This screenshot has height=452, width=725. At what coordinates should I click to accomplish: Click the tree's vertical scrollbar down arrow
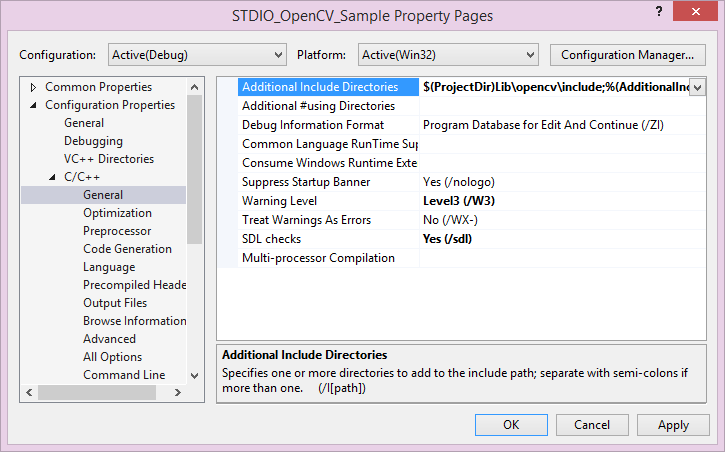[x=195, y=375]
